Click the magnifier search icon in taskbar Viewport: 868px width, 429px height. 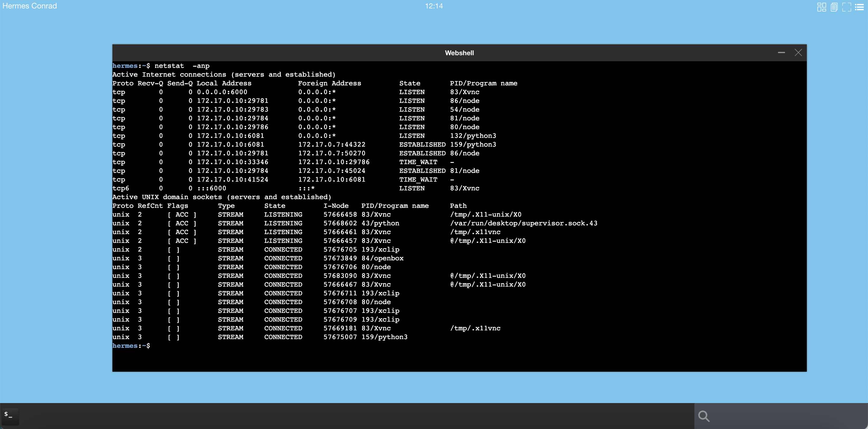coord(703,416)
